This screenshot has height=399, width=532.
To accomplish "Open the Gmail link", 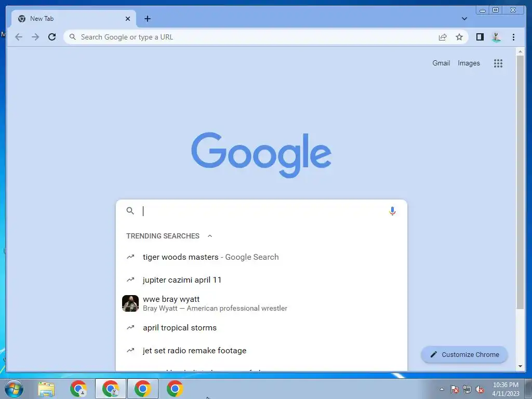I will tap(441, 63).
